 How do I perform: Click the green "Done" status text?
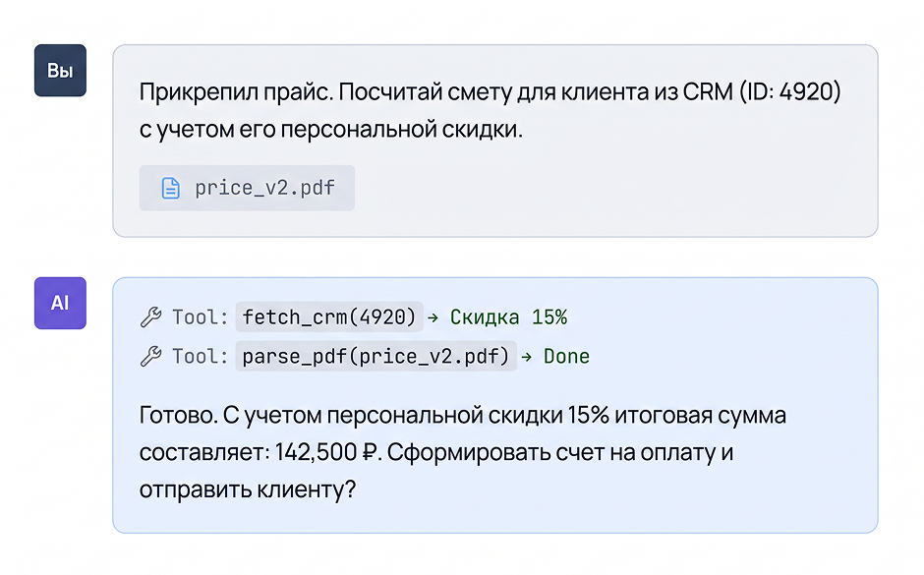click(x=566, y=356)
